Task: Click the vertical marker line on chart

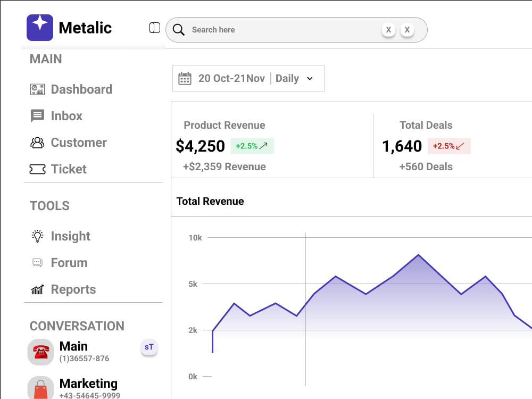Action: 305,309
